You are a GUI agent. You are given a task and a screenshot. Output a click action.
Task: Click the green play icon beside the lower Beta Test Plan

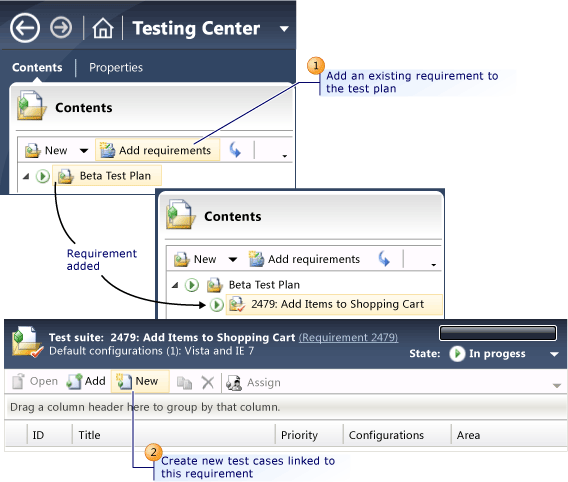[x=192, y=285]
